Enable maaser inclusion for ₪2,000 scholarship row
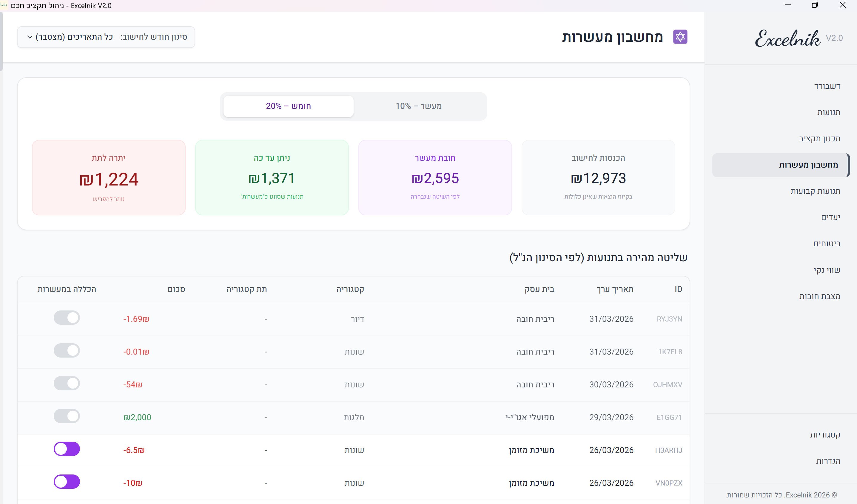 coord(67,416)
